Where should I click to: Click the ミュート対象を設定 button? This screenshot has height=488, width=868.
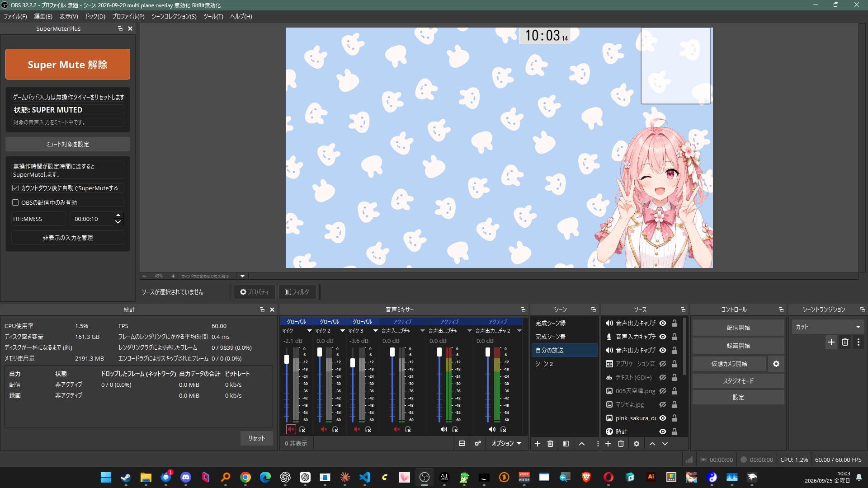[x=68, y=144]
